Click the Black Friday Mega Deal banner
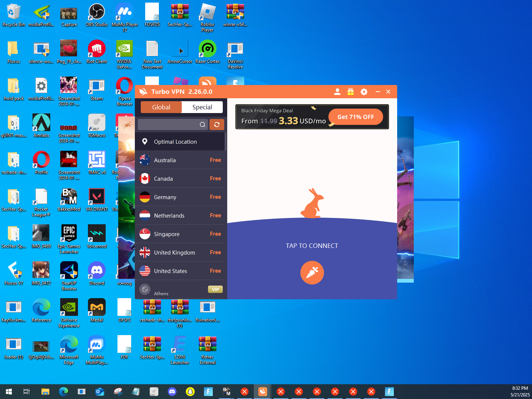This screenshot has height=399, width=532. click(312, 117)
